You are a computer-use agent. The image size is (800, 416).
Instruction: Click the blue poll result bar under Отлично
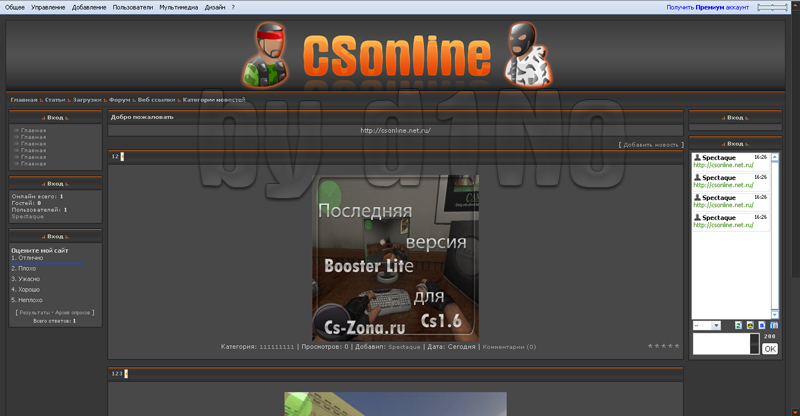(47, 264)
